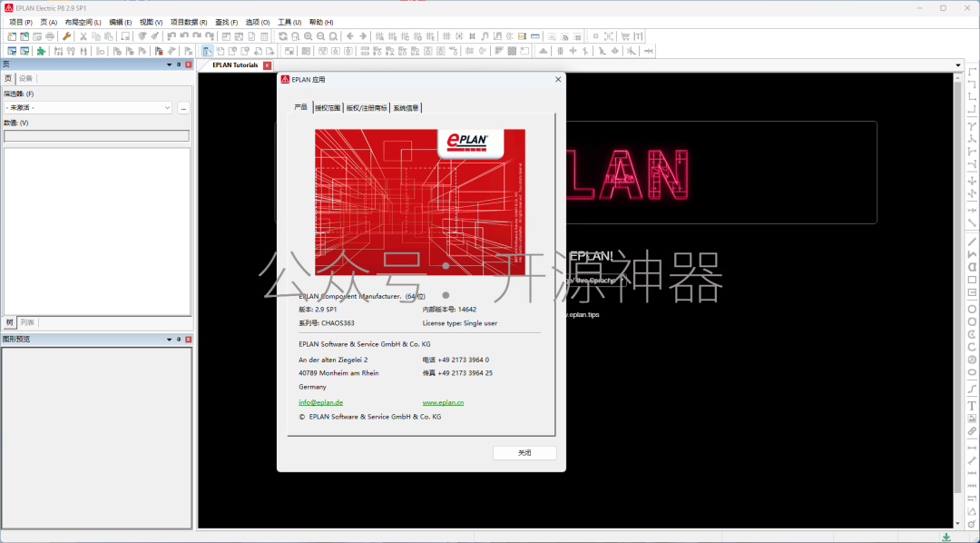Click green download icon in status bar
This screenshot has height=543, width=980.
(x=946, y=538)
